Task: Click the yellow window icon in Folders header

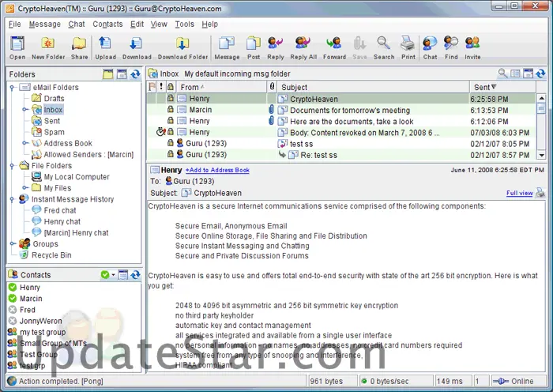Action: click(x=108, y=74)
